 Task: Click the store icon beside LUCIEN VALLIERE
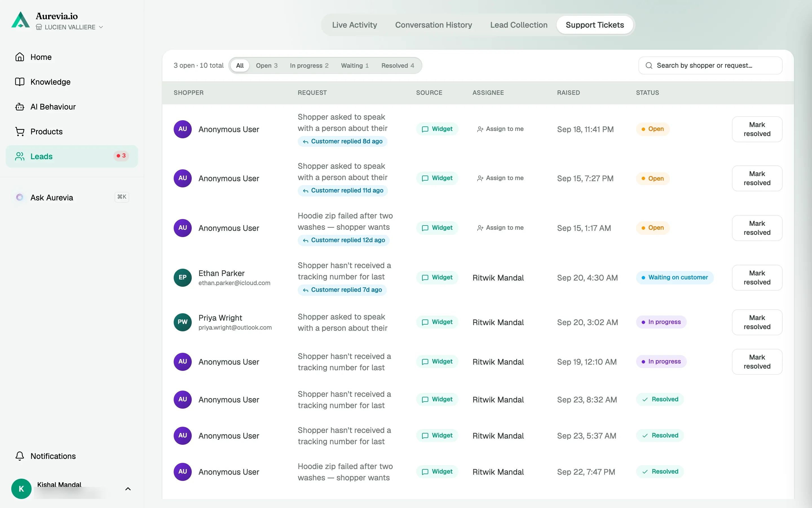click(39, 27)
